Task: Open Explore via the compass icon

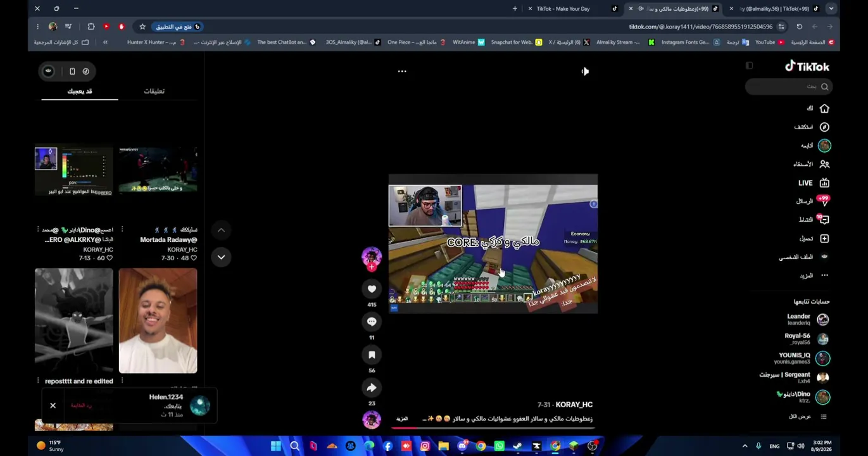Action: 824,127
